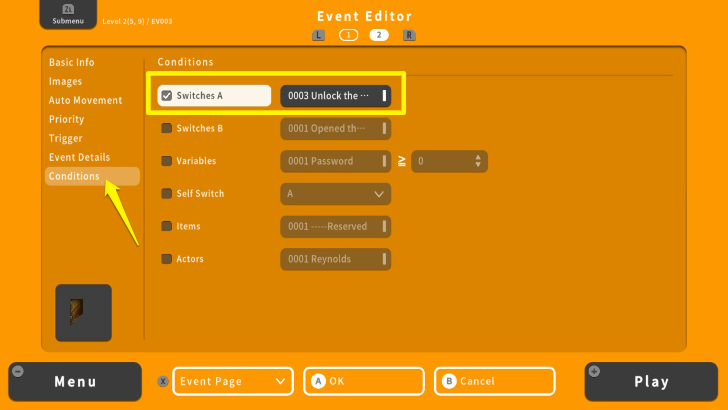This screenshot has height=410, width=728.
Task: Open the '0003 Unlock the…' switch selector
Action: tap(336, 96)
